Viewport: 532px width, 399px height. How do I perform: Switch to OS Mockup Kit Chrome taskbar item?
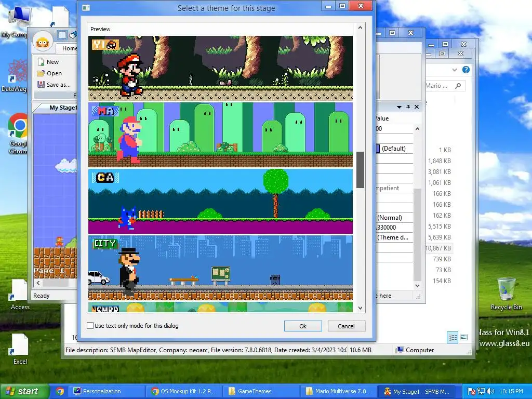tap(185, 391)
